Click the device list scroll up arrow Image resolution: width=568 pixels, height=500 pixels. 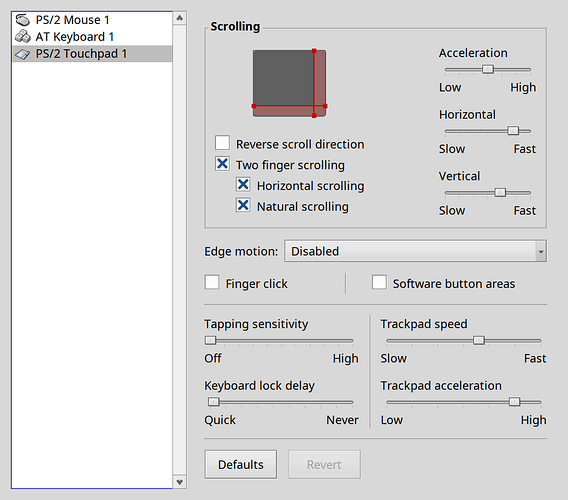180,18
